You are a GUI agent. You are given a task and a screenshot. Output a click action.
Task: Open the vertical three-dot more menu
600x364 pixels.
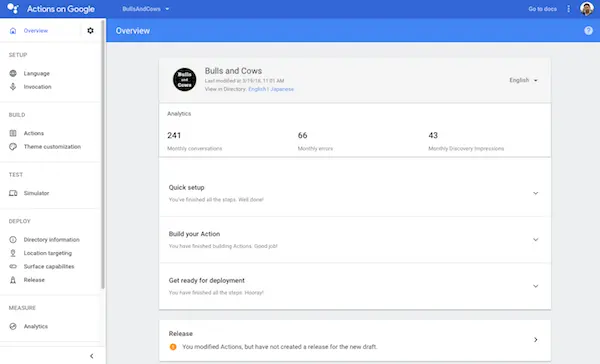pyautogui.click(x=568, y=9)
